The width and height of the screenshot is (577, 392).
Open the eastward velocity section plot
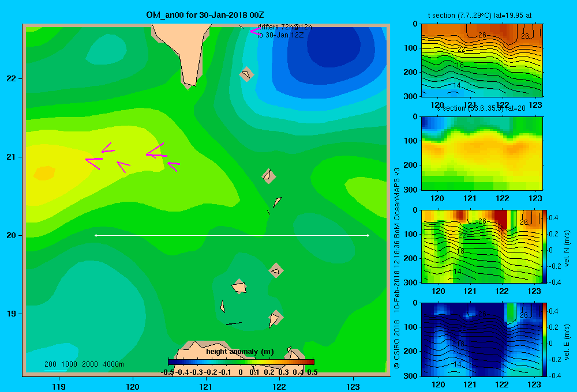[482, 340]
